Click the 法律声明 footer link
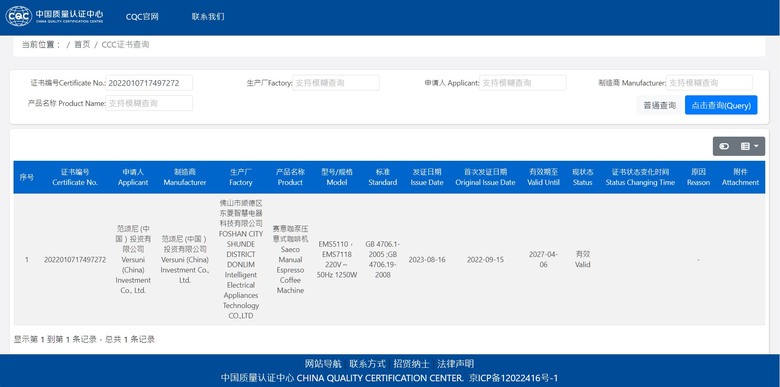The width and height of the screenshot is (780, 387). point(456,364)
